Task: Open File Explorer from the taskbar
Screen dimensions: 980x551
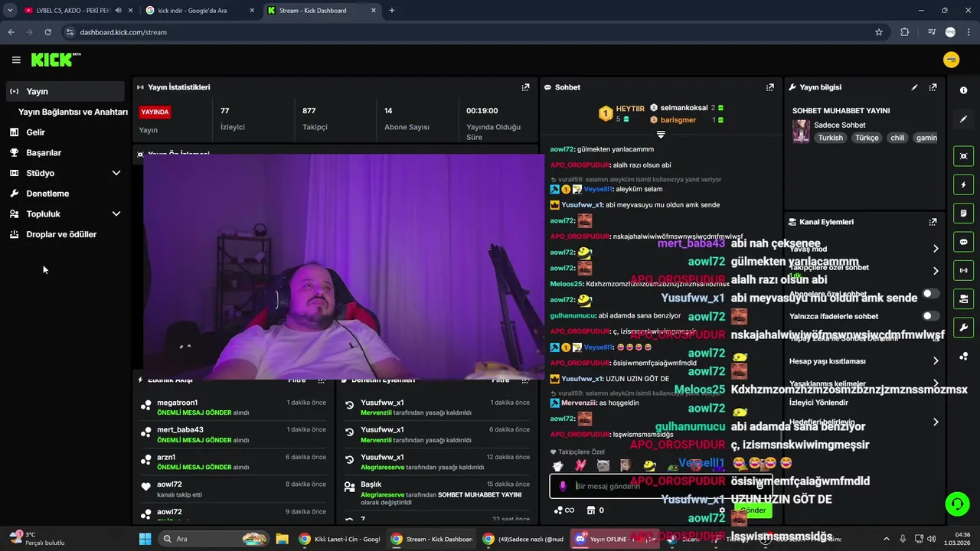Action: (x=281, y=539)
